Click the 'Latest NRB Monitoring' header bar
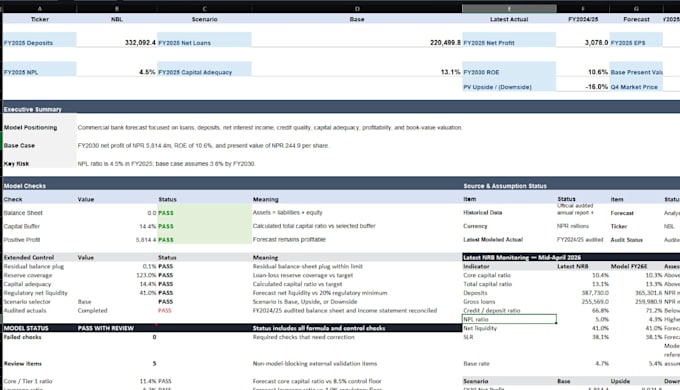This screenshot has height=390, width=680. point(571,257)
